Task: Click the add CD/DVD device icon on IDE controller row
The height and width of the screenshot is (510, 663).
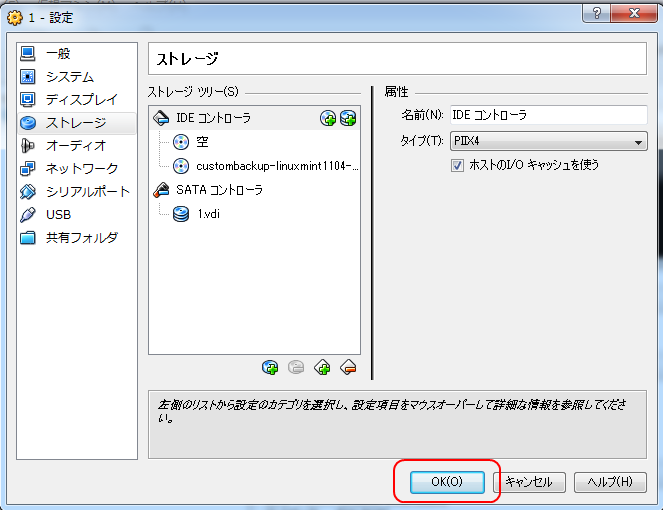Action: tap(328, 118)
